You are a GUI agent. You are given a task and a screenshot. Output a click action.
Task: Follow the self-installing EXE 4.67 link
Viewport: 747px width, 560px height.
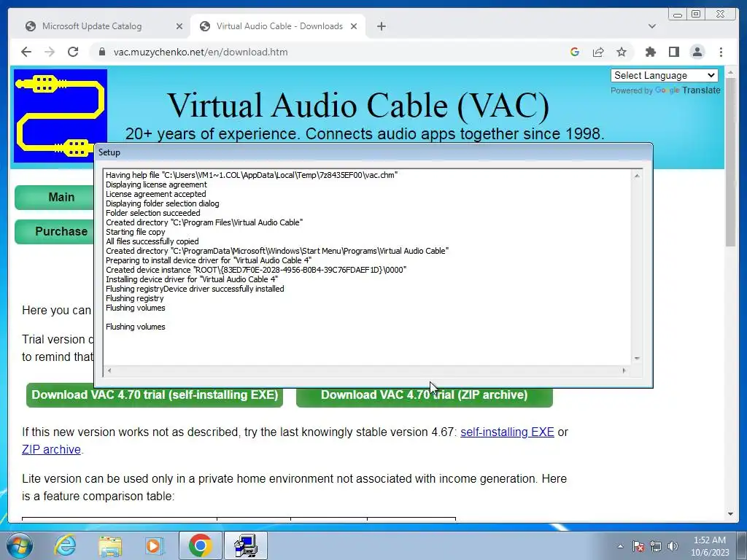(507, 432)
